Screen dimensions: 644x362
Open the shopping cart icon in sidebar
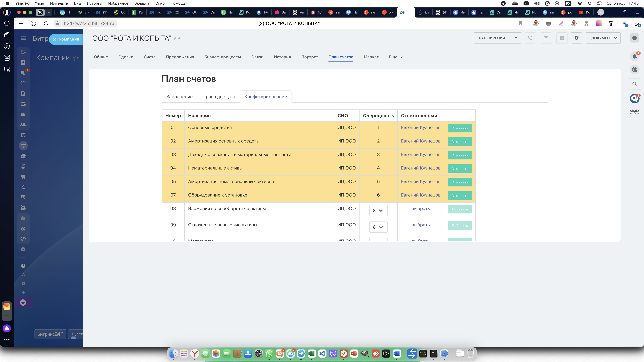[x=23, y=177]
